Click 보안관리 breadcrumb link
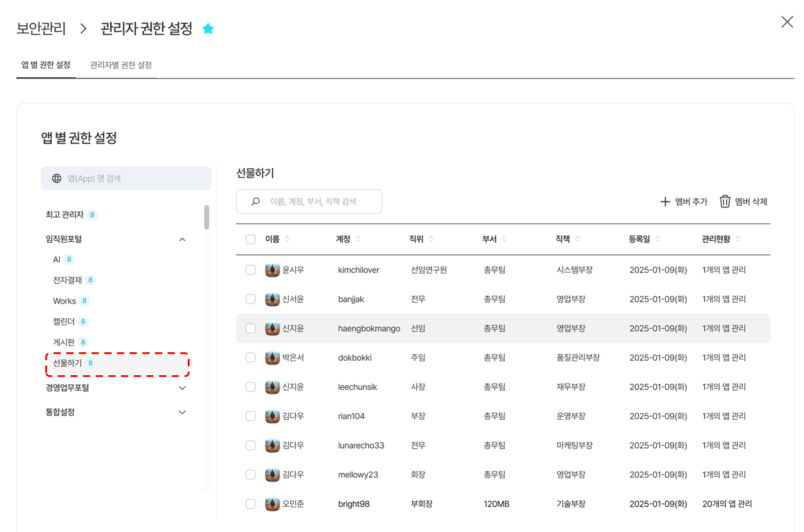 point(41,28)
